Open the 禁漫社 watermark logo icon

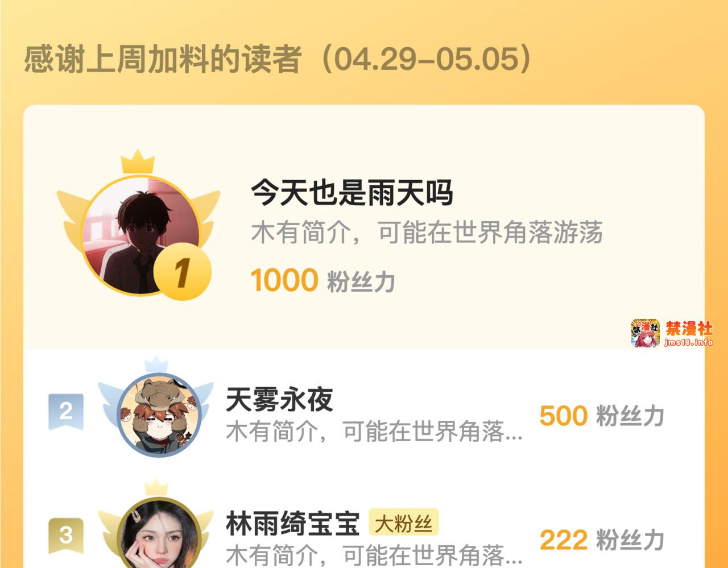[646, 333]
